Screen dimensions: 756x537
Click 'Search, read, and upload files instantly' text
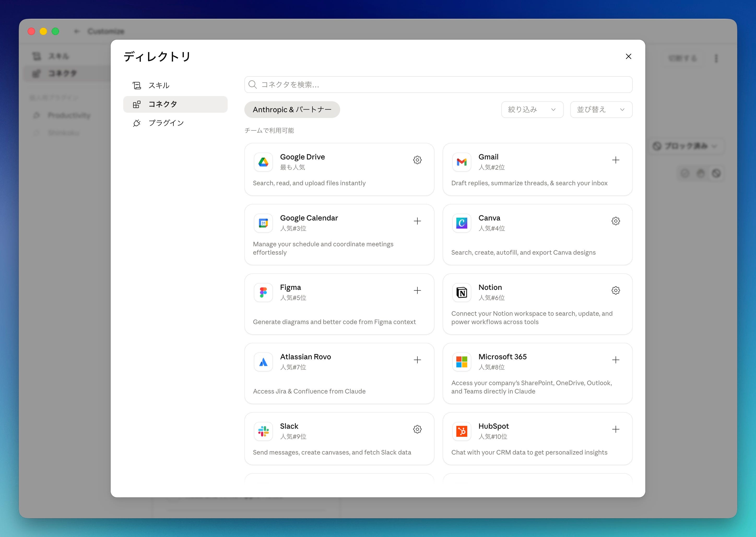[309, 183]
